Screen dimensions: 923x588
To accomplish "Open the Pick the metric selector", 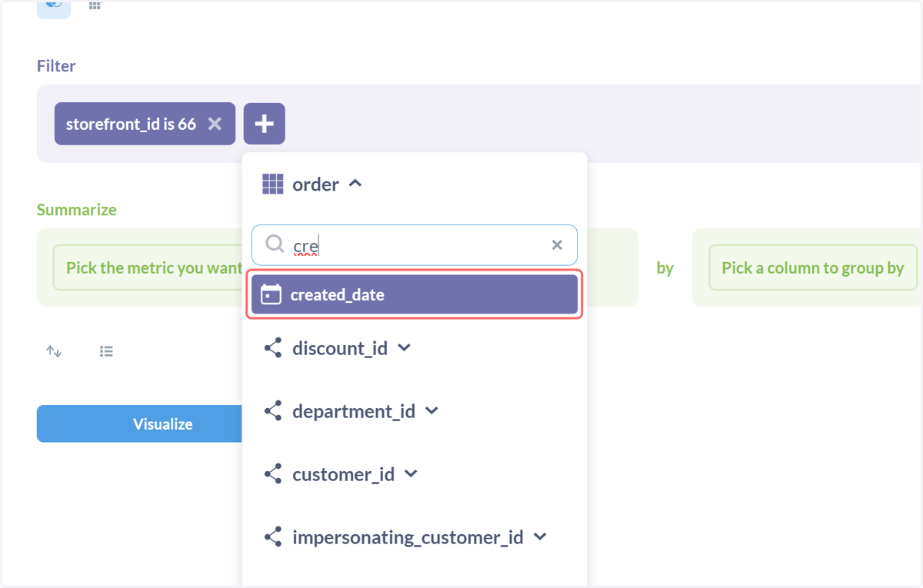I will tap(148, 267).
